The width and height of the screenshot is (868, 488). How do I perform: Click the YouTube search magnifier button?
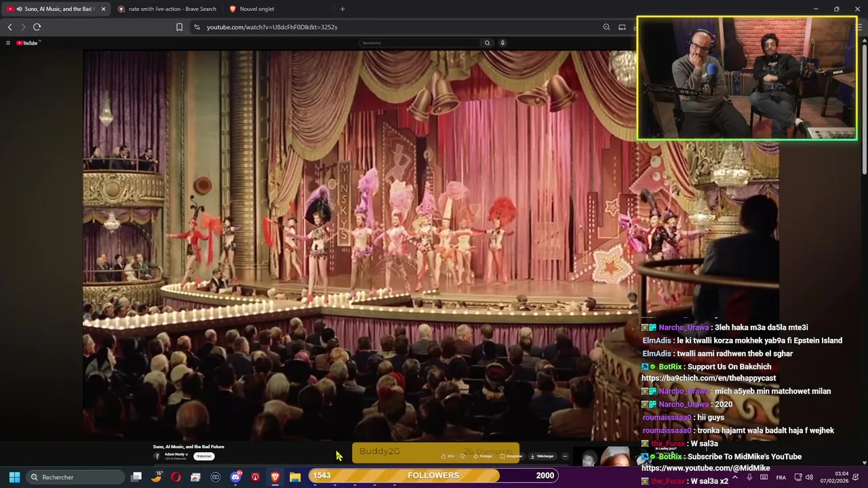click(x=487, y=43)
